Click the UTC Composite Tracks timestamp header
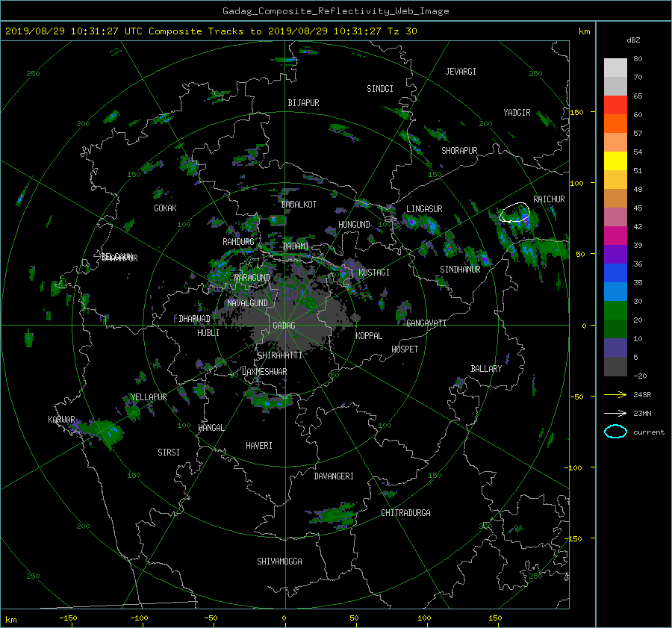 click(211, 31)
